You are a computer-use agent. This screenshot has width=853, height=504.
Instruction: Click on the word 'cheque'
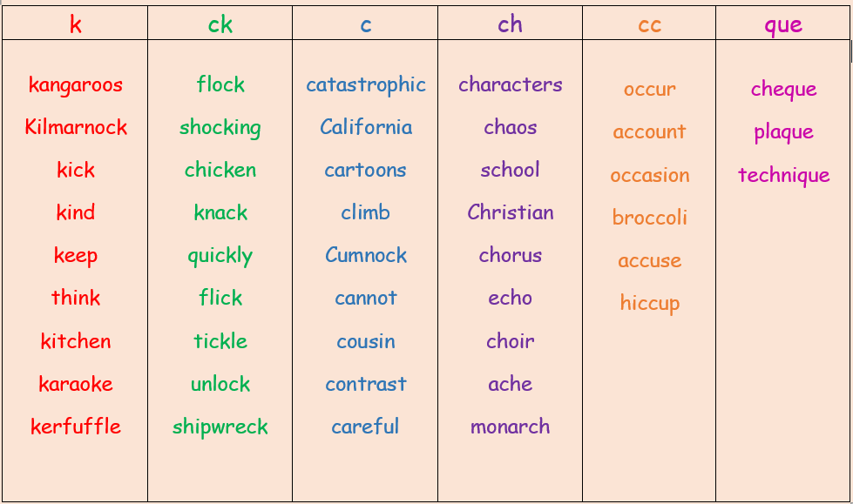click(x=783, y=90)
